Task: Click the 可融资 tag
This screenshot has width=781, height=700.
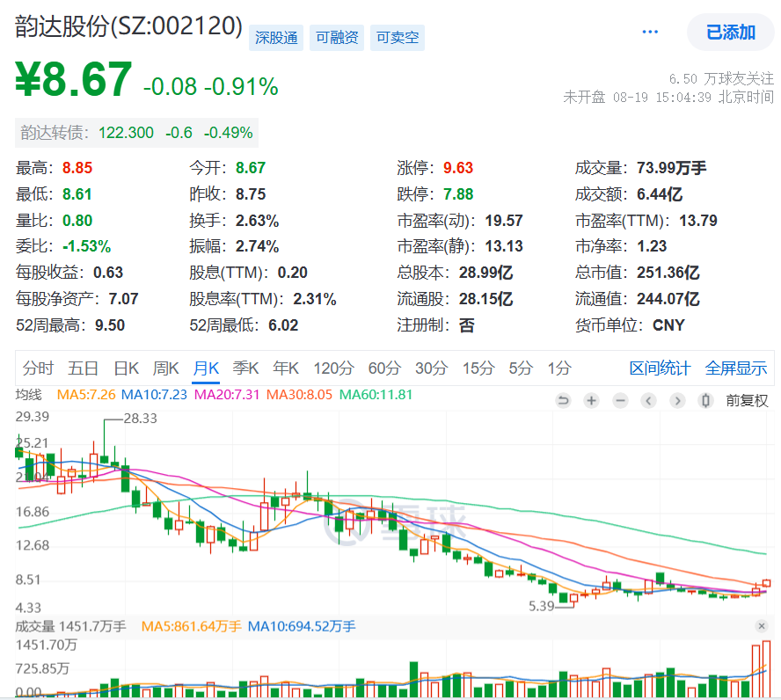Action: coord(337,38)
